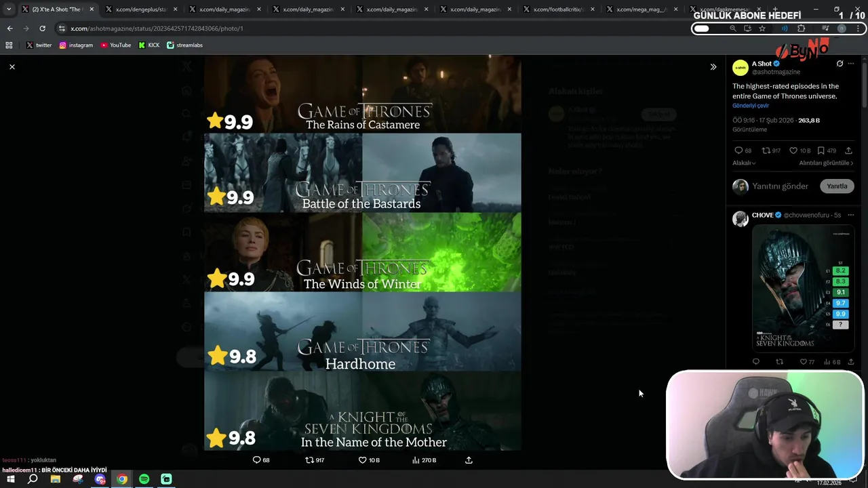868x488 pixels.
Task: Open Spotify from taskbar
Action: (144, 479)
